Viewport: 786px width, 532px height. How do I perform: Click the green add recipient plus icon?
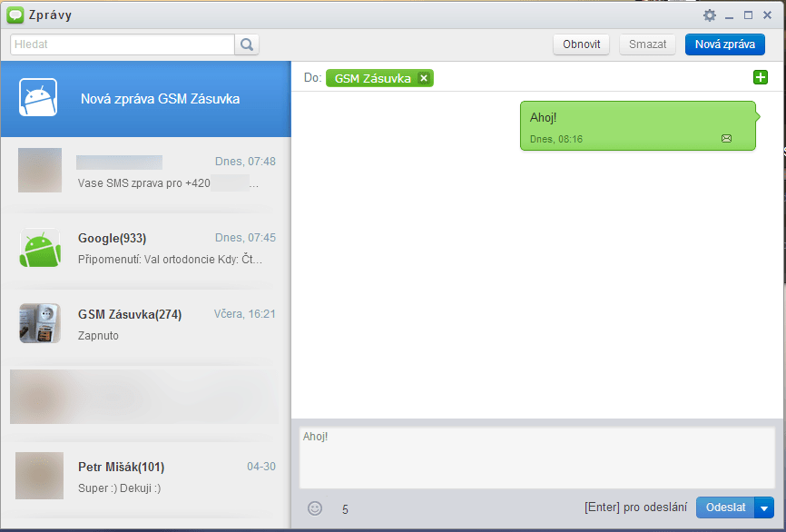point(761,78)
